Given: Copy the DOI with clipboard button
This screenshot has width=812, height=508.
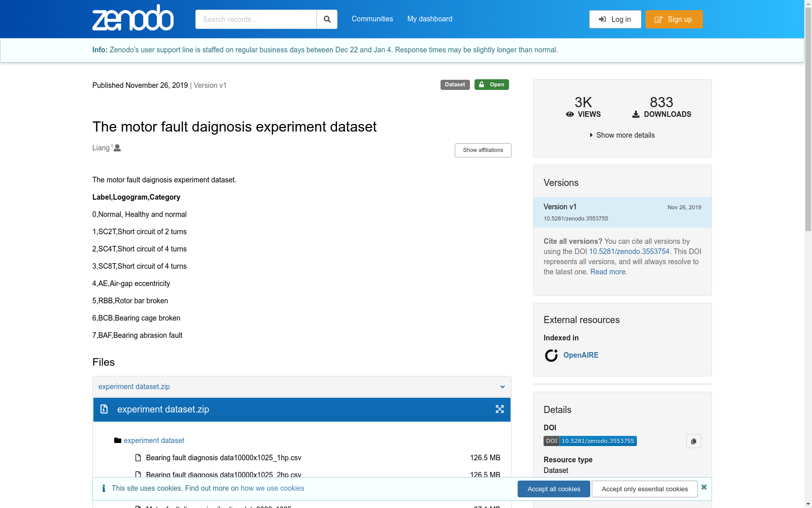Looking at the screenshot, I should point(694,441).
